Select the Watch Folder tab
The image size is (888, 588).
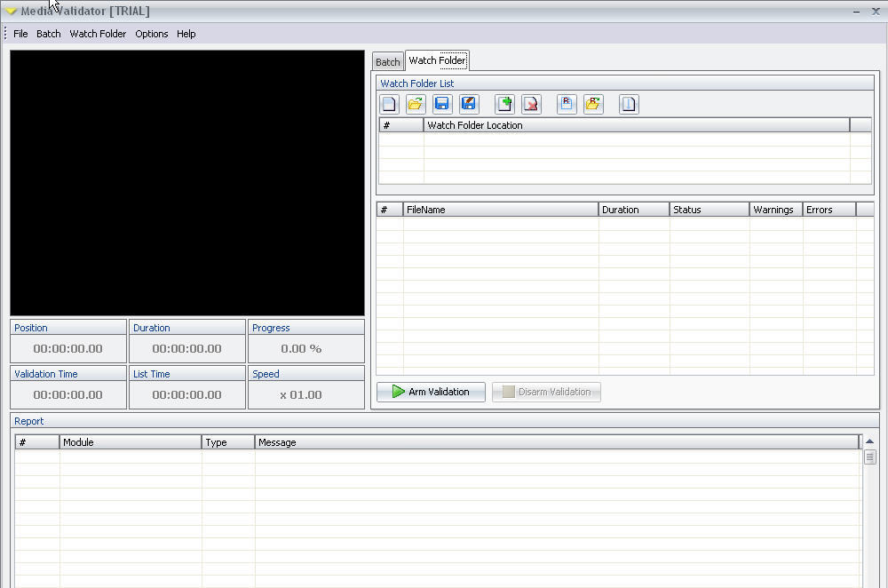tap(437, 60)
